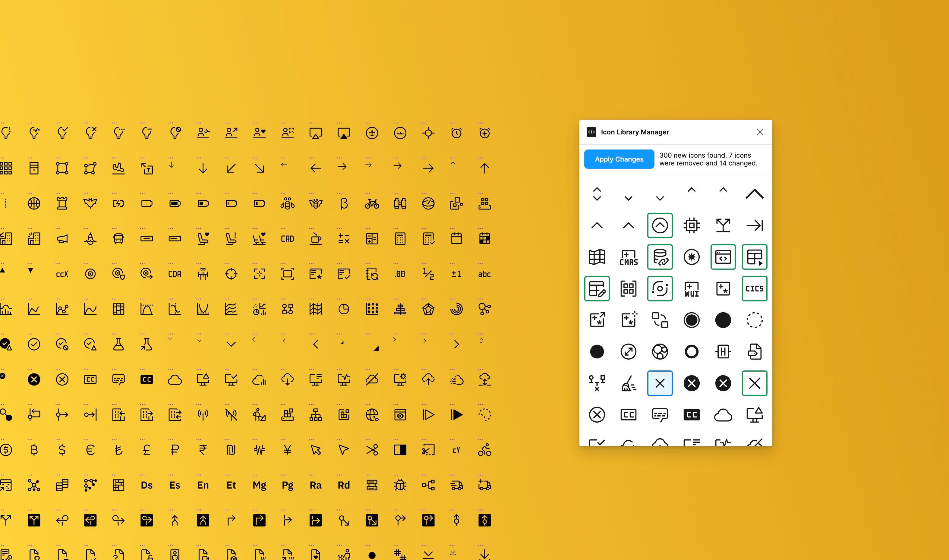
Task: Click the basketball icon on the canvas
Action: 34,203
